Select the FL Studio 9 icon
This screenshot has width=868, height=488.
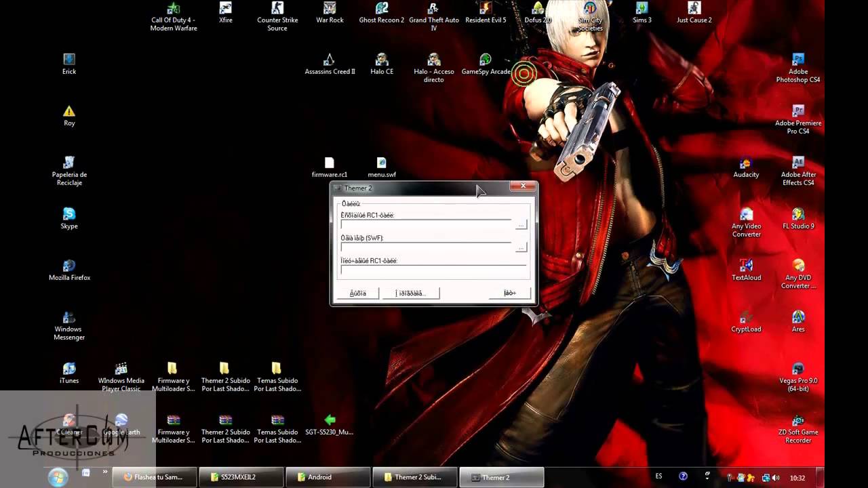(798, 218)
